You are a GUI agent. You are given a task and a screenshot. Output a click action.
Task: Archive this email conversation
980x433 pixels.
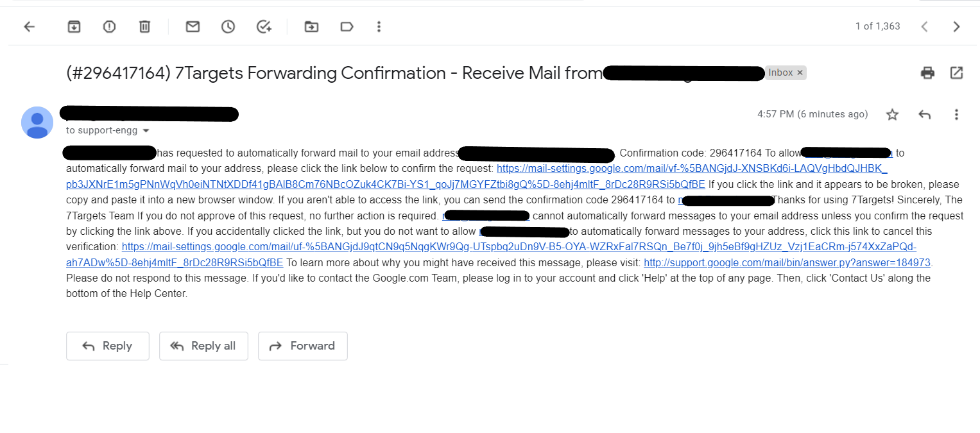[74, 26]
